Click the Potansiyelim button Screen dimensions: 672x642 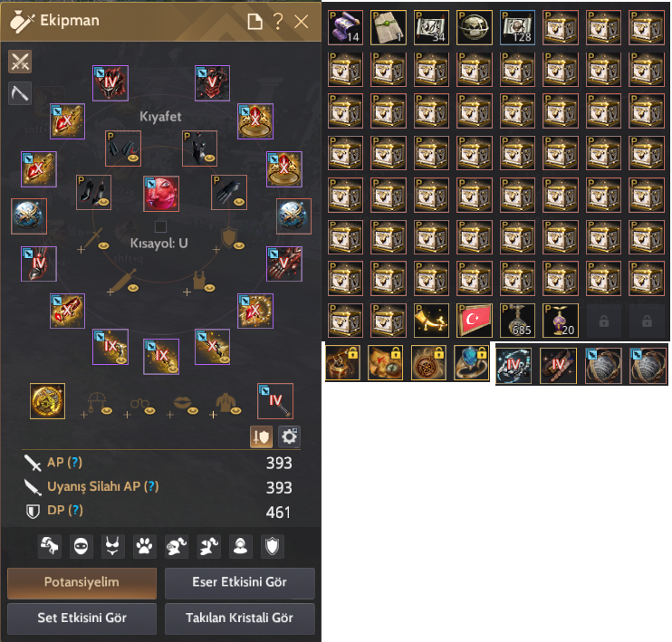pyautogui.click(x=82, y=583)
